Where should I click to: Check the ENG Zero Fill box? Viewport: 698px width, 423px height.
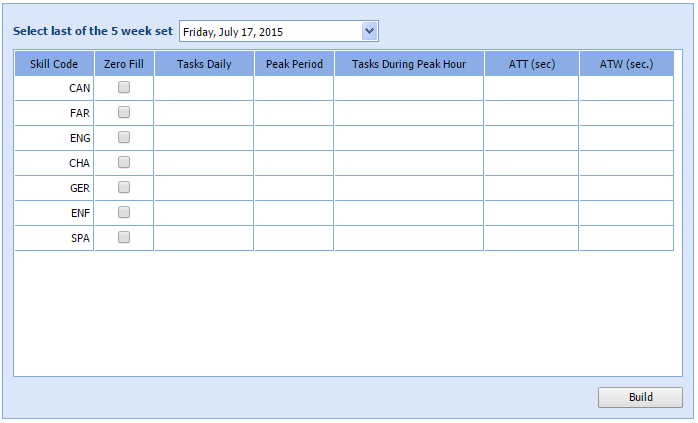point(124,138)
